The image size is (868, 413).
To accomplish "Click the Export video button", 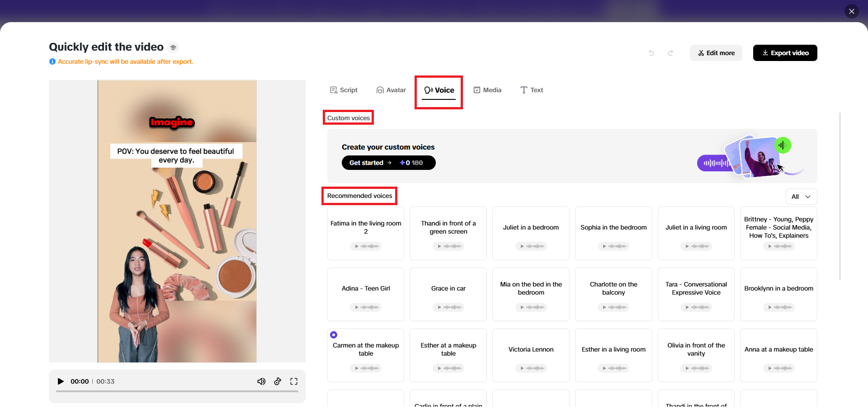I will (785, 53).
